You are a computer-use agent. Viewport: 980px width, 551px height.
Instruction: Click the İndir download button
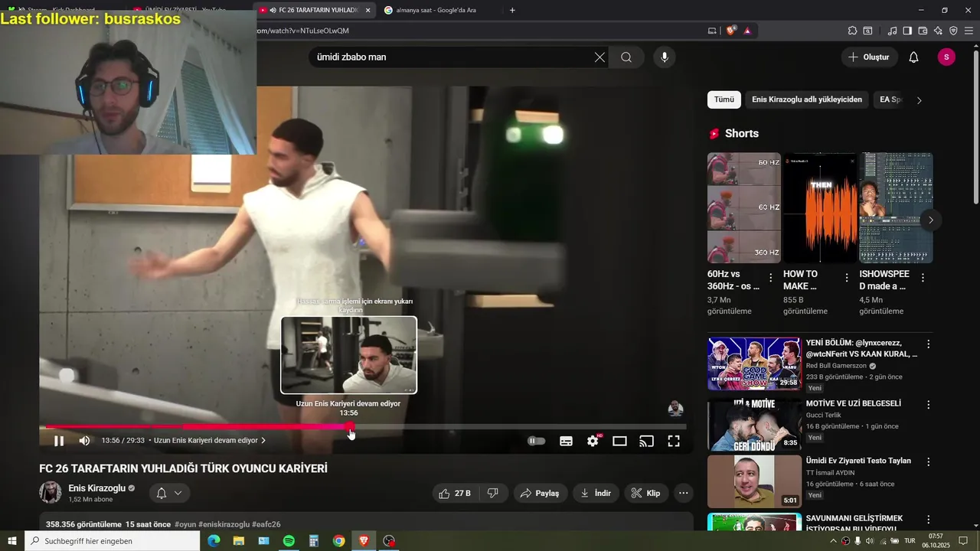596,493
